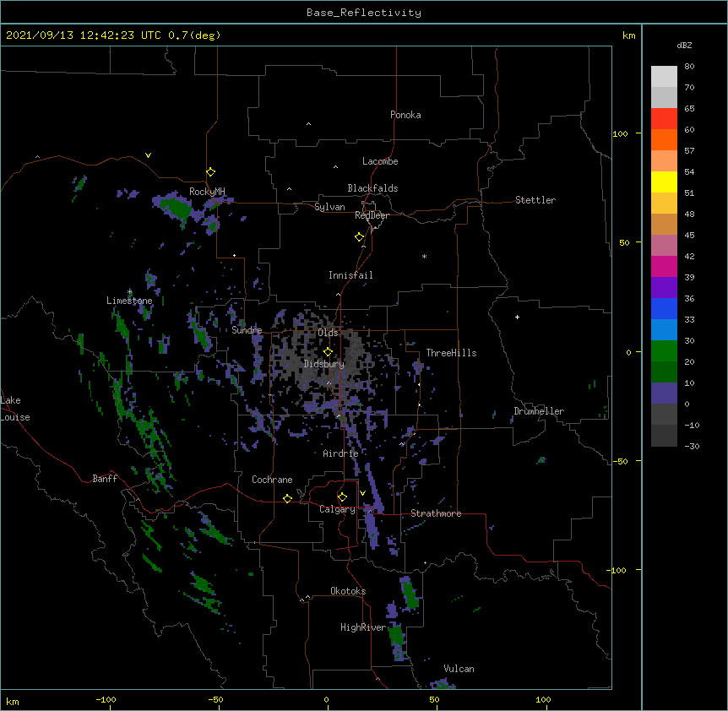Click the Base_Reflectivity title

364,13
